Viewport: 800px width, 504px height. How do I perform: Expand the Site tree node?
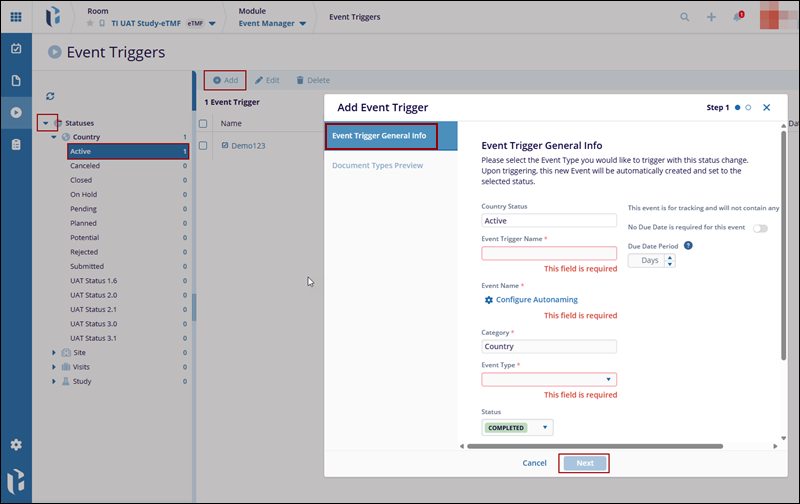(x=54, y=353)
